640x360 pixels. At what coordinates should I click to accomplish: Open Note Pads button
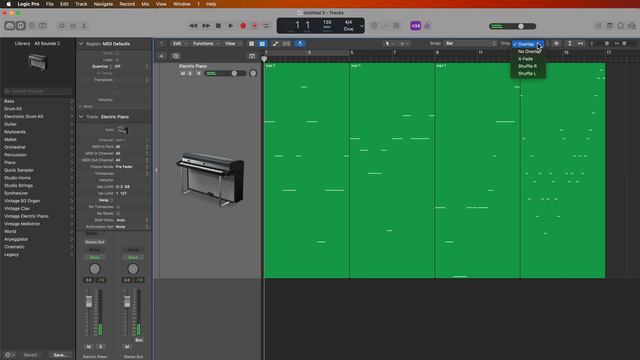[609, 26]
